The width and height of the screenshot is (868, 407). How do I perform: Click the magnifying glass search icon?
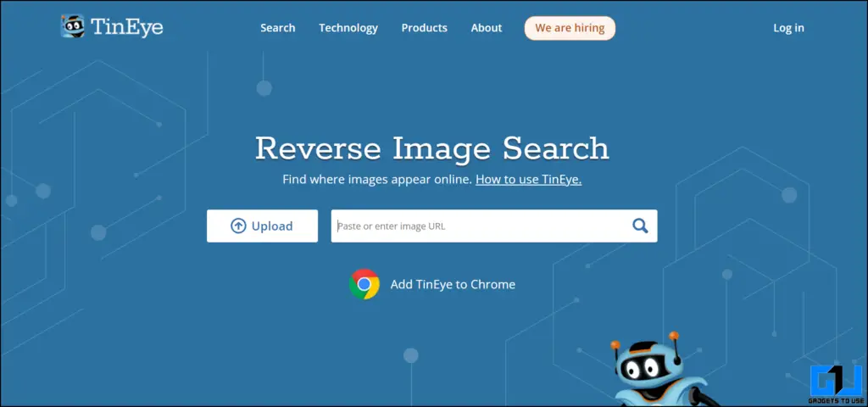(640, 226)
